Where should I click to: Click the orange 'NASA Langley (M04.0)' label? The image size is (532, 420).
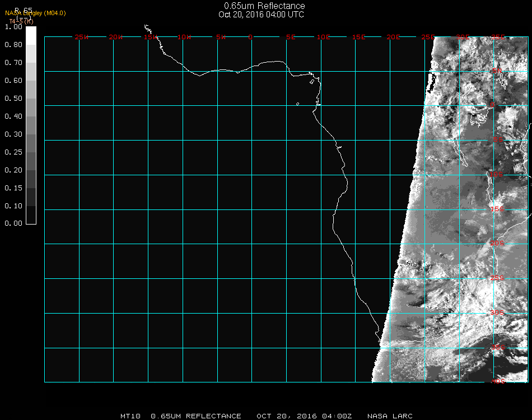click(35, 13)
